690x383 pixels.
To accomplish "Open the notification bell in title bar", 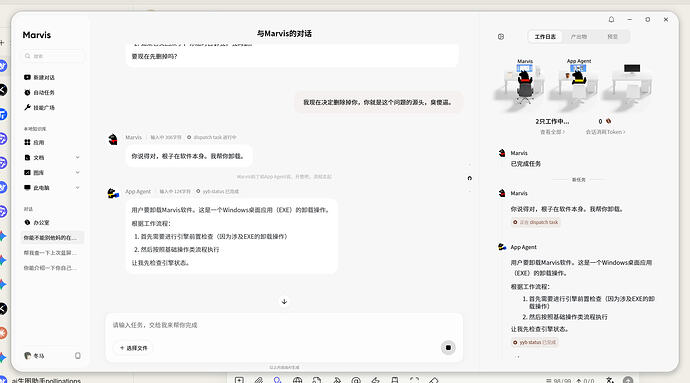I will pyautogui.click(x=611, y=19).
